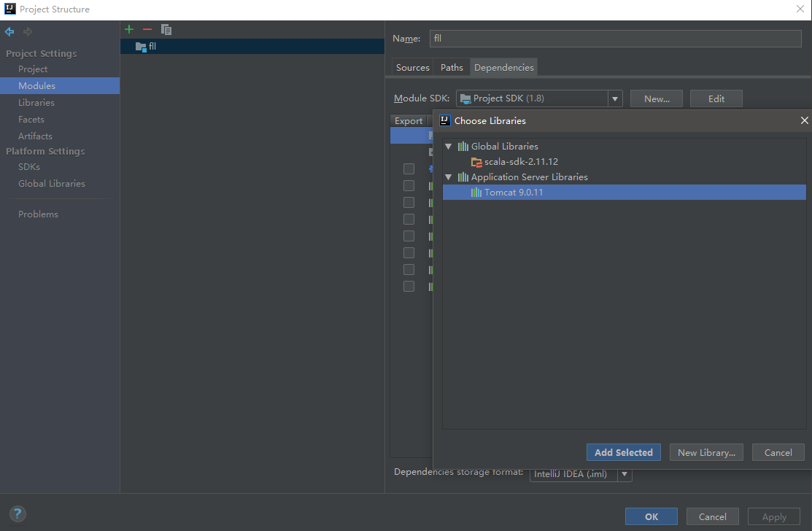
Task: Open Project under Project Settings
Action: click(x=33, y=69)
